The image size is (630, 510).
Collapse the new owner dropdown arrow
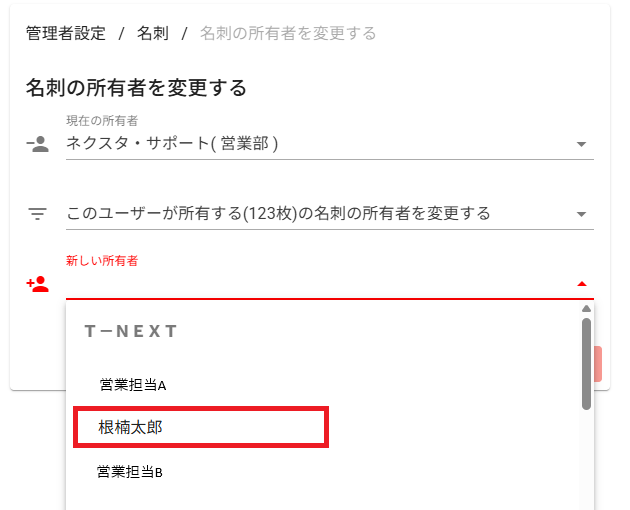coord(581,284)
